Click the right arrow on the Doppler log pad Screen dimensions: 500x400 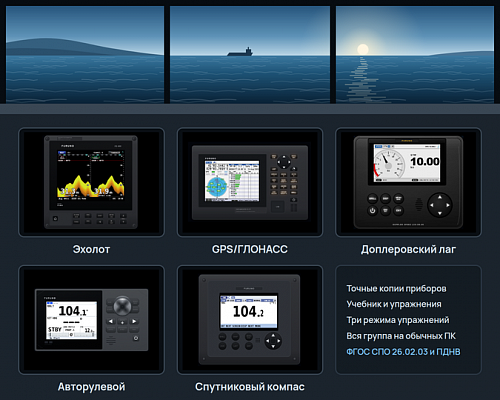[x=448, y=205]
